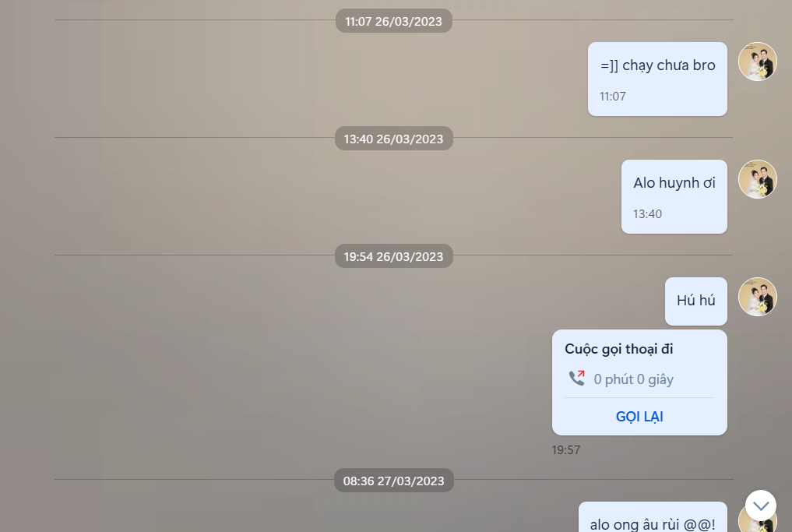Click the "Cuộc gọi thoại đi" call title
The height and width of the screenshot is (532, 792).
[x=619, y=349]
